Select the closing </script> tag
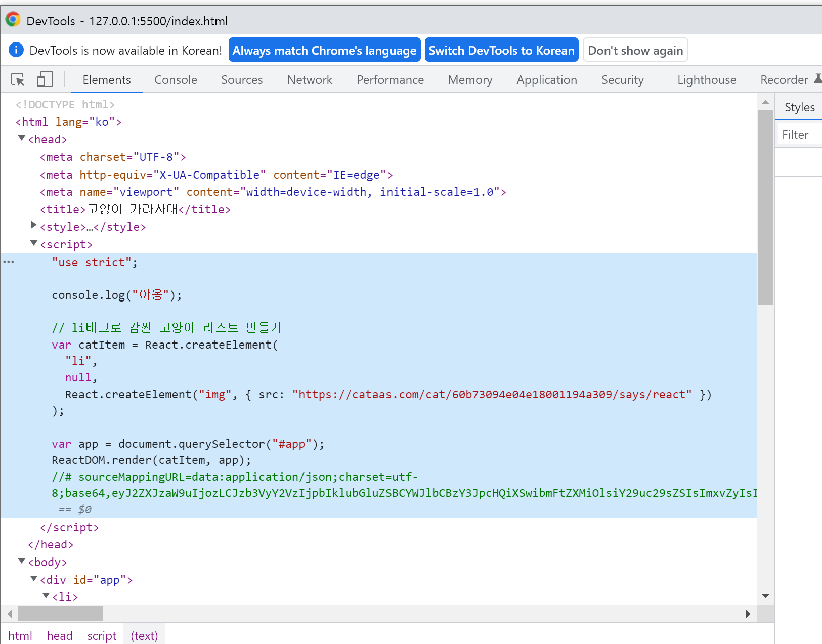This screenshot has width=822, height=644. point(69,527)
